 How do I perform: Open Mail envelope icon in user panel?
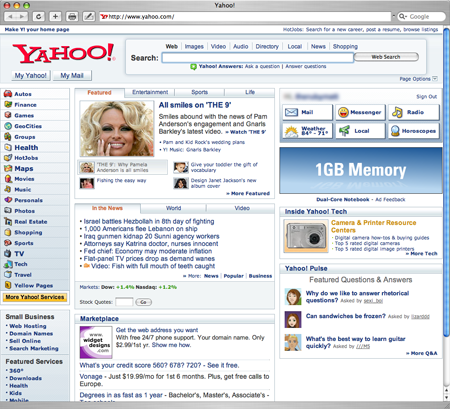pyautogui.click(x=291, y=112)
